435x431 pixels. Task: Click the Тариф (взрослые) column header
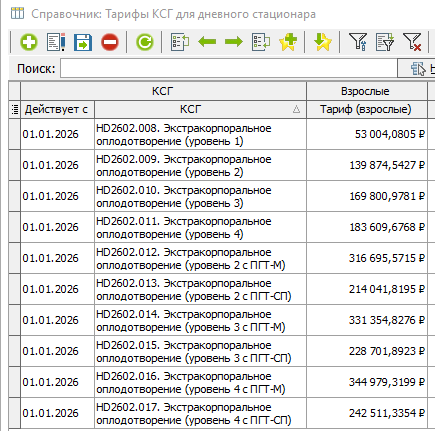366,109
